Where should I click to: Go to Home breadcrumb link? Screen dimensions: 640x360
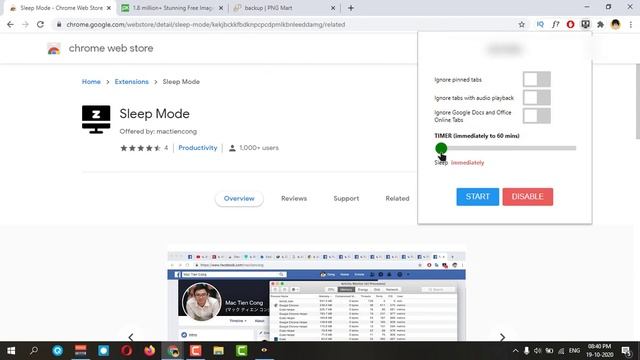pos(91,82)
